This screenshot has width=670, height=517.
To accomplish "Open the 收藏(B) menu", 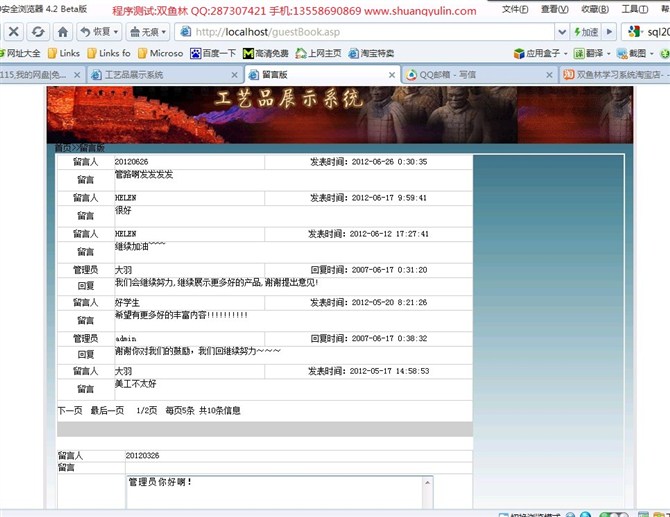I will tap(595, 9).
